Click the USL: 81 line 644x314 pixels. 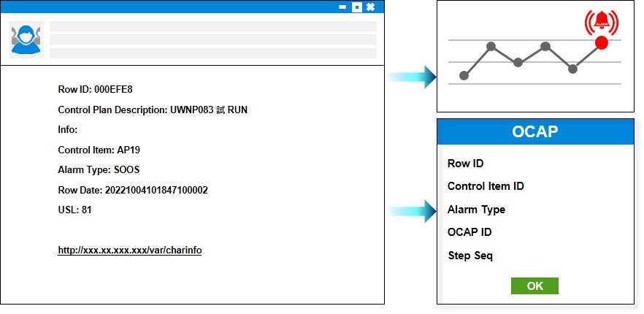coord(75,210)
